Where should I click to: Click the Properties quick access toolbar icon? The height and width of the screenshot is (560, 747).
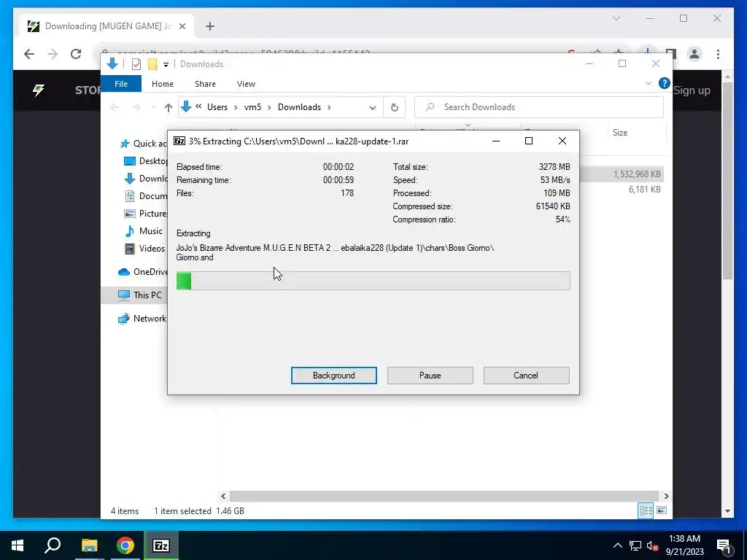click(x=136, y=64)
